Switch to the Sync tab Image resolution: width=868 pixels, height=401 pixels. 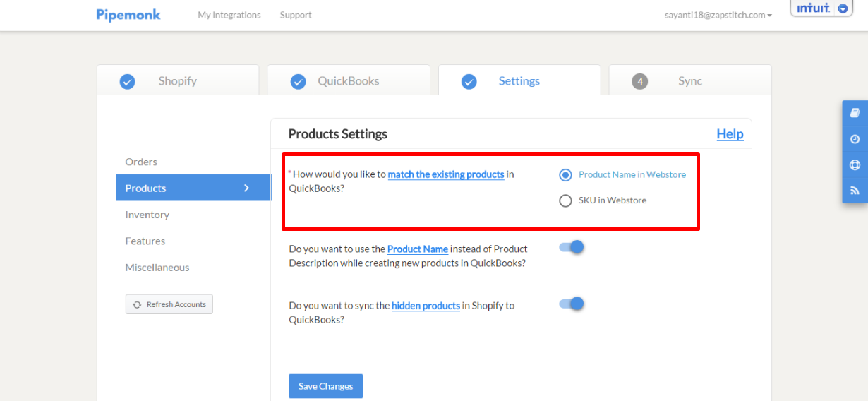click(x=690, y=80)
